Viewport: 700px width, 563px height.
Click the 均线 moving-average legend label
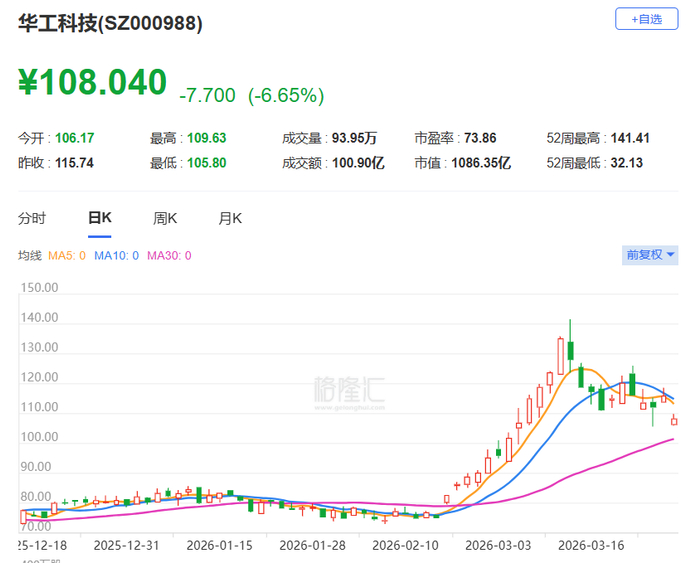pos(29,256)
